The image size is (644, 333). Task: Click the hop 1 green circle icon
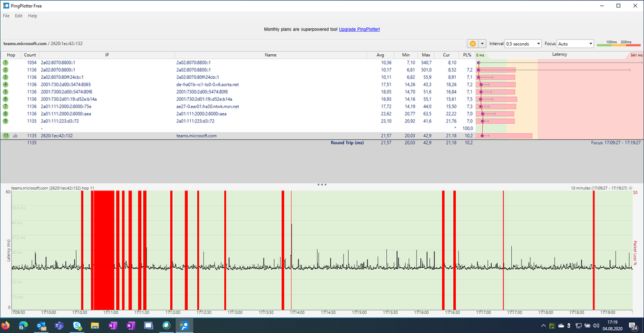pos(6,63)
